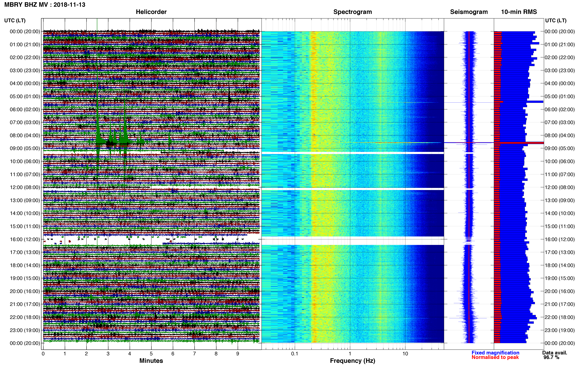This screenshot has width=588, height=368.
Task: Click the '96.7 %' data availability value
Action: coord(551,357)
